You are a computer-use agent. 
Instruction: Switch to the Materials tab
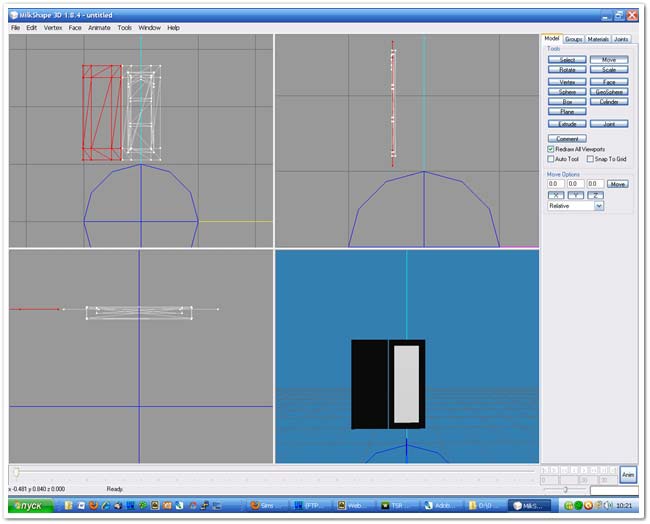(x=598, y=39)
